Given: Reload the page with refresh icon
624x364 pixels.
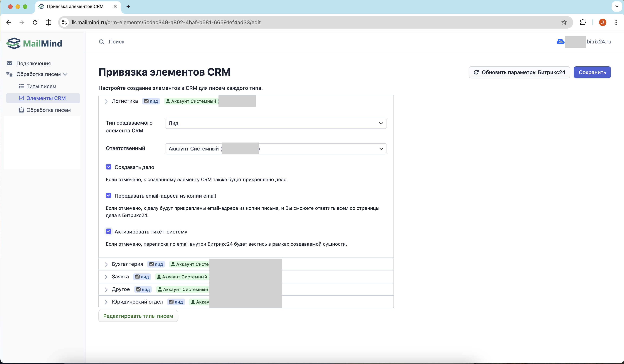Looking at the screenshot, I should coord(35,22).
